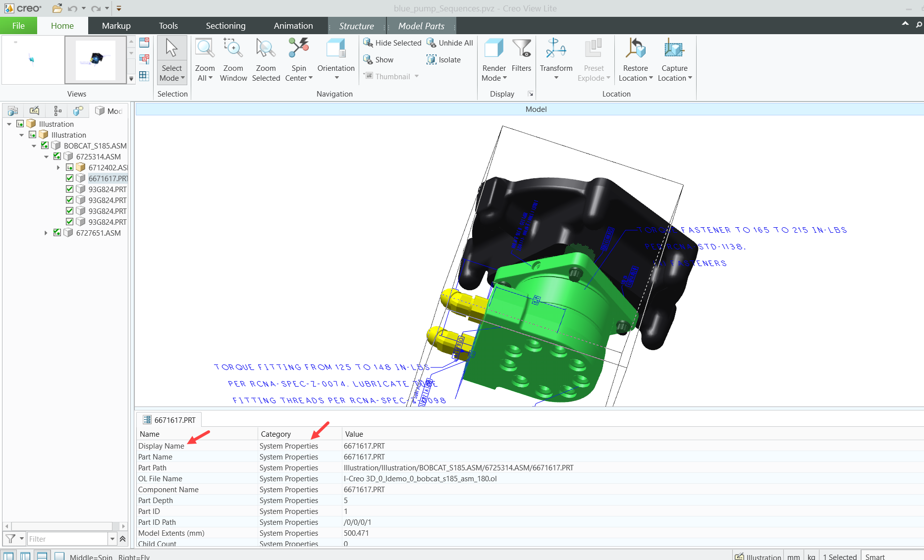Expand the 6712402 assembly node
Viewport: 924px width, 560px height.
point(58,167)
